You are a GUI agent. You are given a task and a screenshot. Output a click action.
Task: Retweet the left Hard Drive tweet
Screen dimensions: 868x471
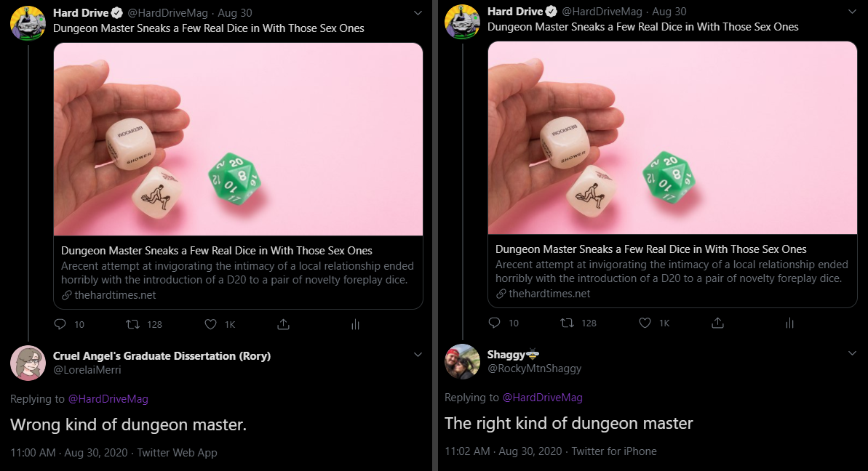pos(133,324)
